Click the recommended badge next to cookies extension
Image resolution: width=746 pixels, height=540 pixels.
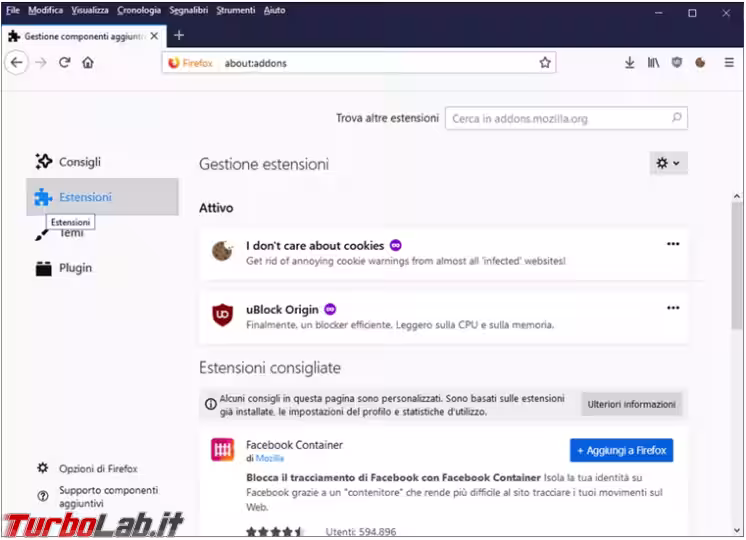[x=395, y=245]
